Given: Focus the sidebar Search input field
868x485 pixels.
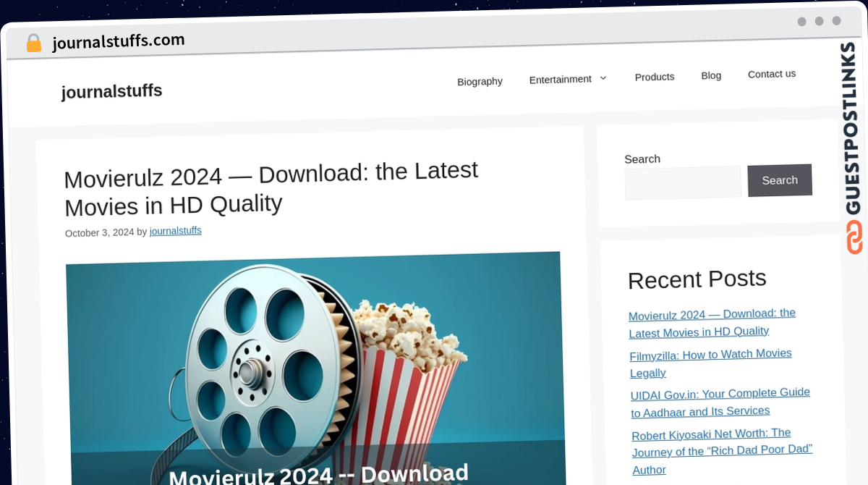Looking at the screenshot, I should tap(683, 182).
